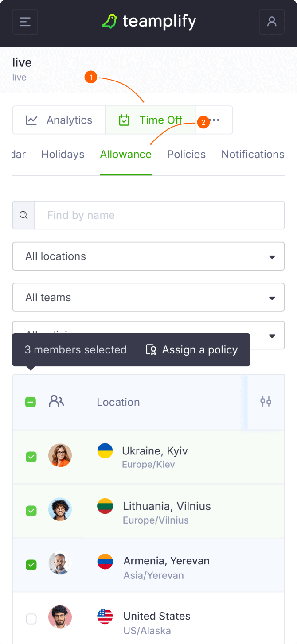Open the partially hidden third filter dropdown
Viewport: 297px width, 644px height.
[x=271, y=335]
